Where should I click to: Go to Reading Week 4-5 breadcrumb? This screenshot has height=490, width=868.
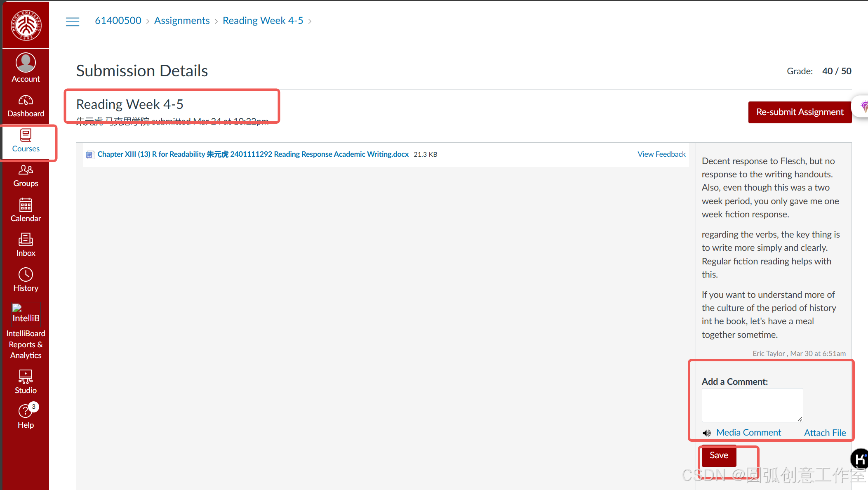(x=263, y=21)
